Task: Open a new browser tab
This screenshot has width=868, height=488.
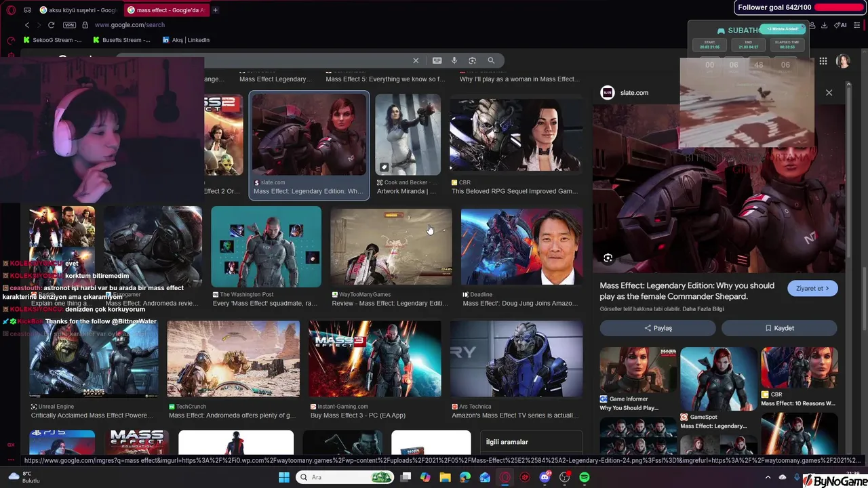Action: [x=216, y=10]
